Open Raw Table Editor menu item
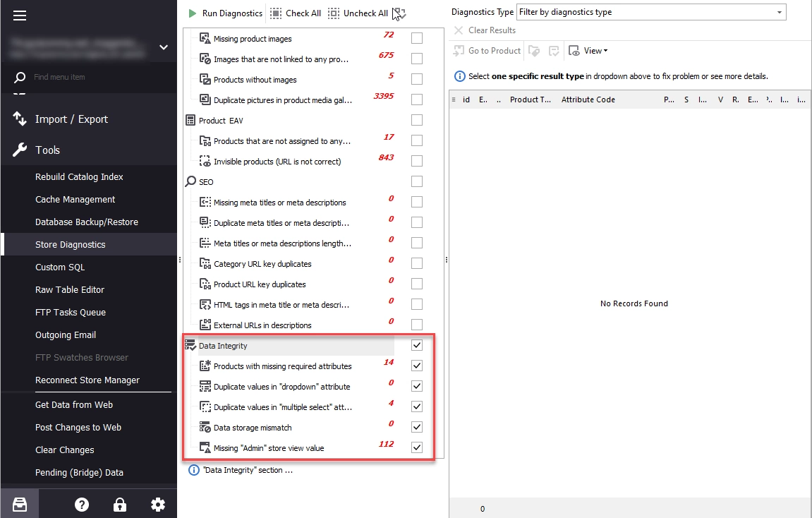 (x=70, y=289)
